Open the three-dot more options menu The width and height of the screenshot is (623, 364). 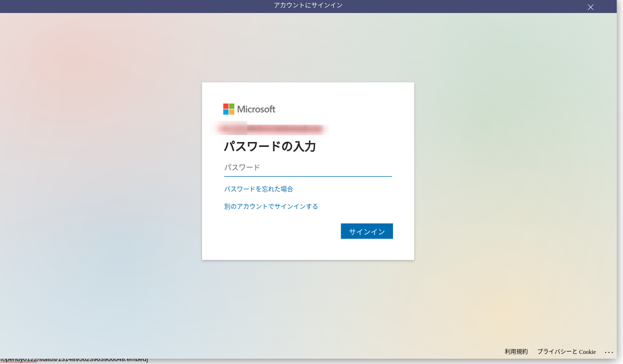tap(609, 352)
